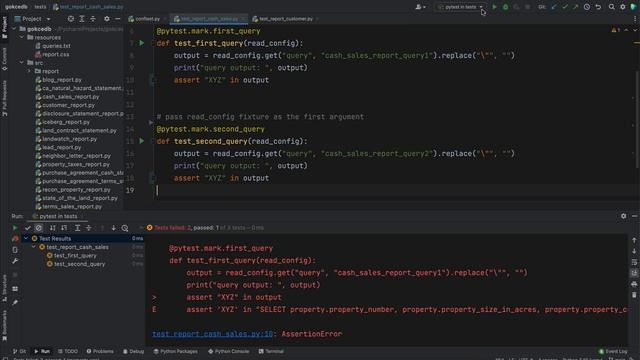Open test history clock icon
The width and height of the screenshot is (640, 360).
pos(125,228)
